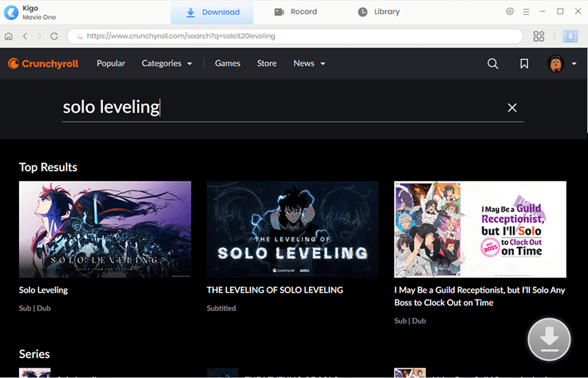The width and height of the screenshot is (588, 378).
Task: Expand the Categories dropdown
Action: click(167, 63)
